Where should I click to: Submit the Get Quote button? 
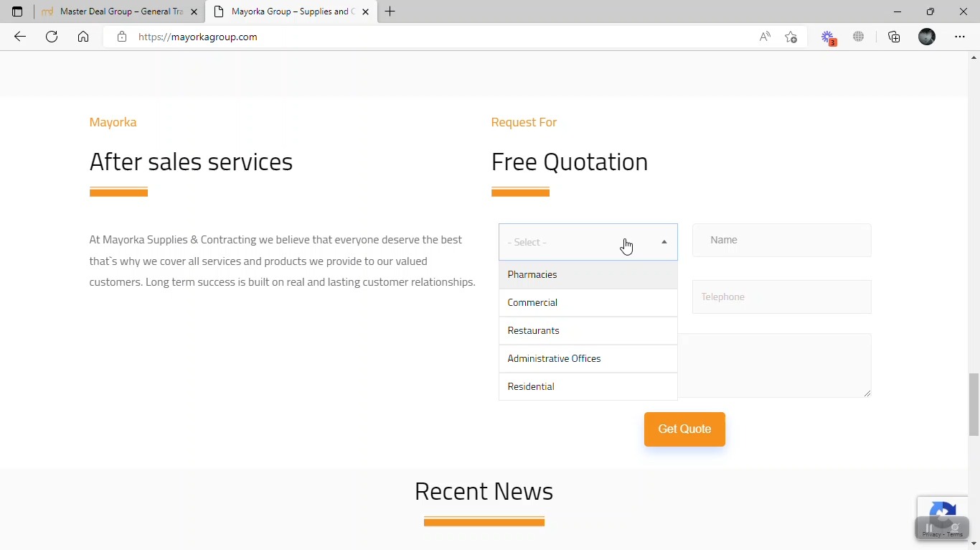684,429
